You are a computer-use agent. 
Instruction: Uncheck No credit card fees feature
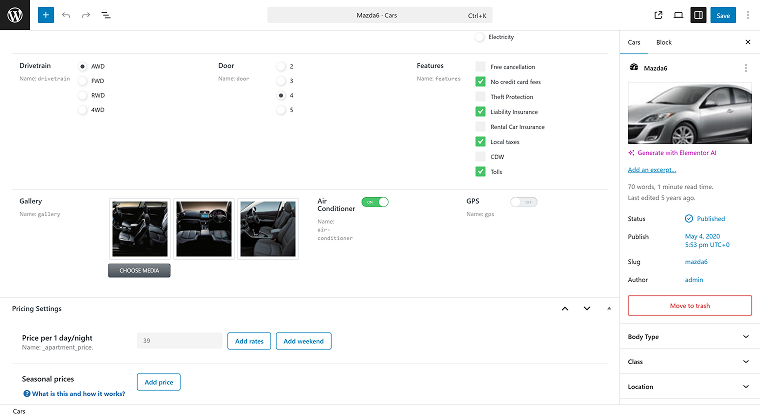(x=480, y=81)
